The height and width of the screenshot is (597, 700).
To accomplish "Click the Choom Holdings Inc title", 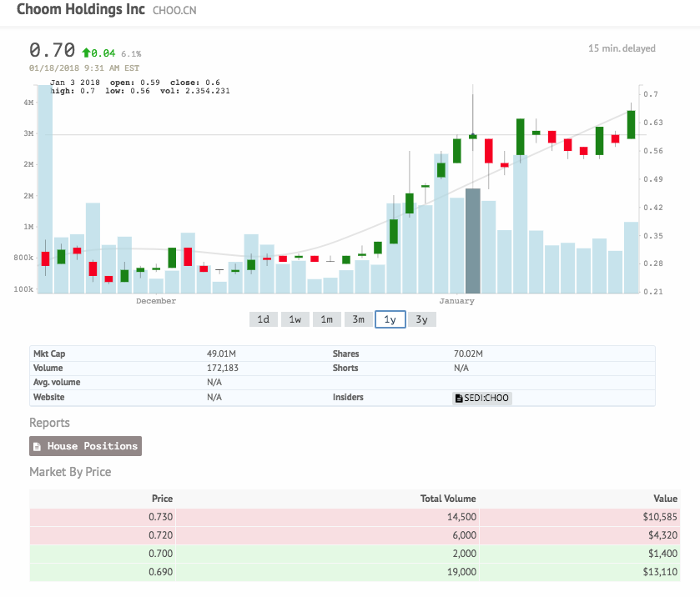I will coord(81,11).
